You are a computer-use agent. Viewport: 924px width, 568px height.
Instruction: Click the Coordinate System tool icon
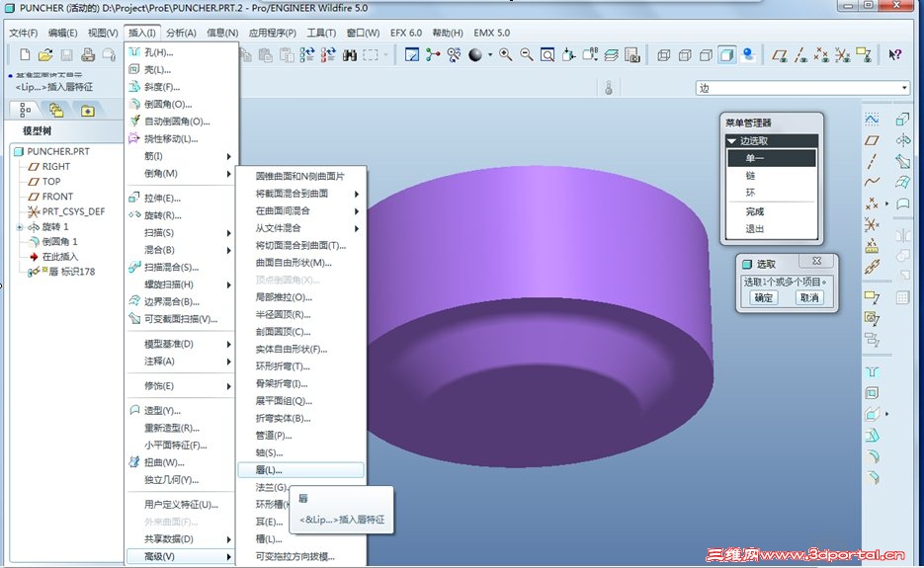pyautogui.click(x=872, y=224)
